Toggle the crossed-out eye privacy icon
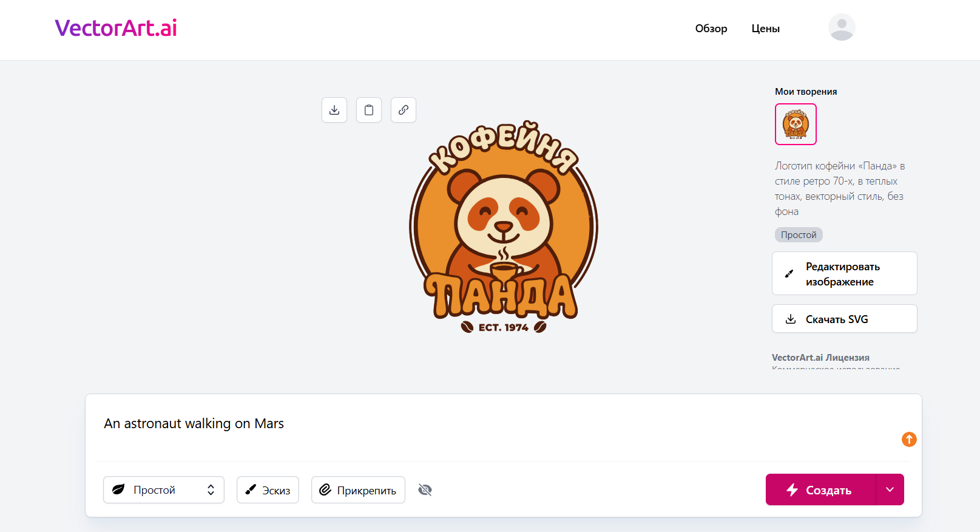 pos(425,490)
